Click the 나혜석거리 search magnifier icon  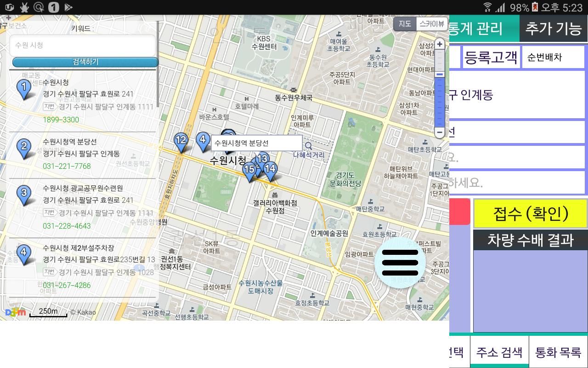click(x=308, y=146)
